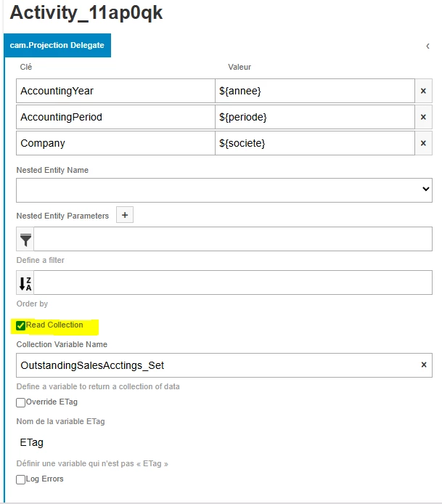Click the ${periode} value field
This screenshot has height=504, width=442.
(314, 118)
